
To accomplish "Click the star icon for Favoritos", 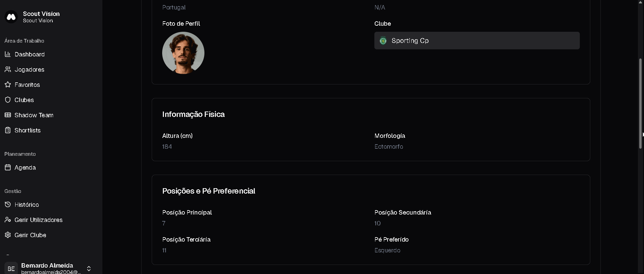I will click(7, 85).
